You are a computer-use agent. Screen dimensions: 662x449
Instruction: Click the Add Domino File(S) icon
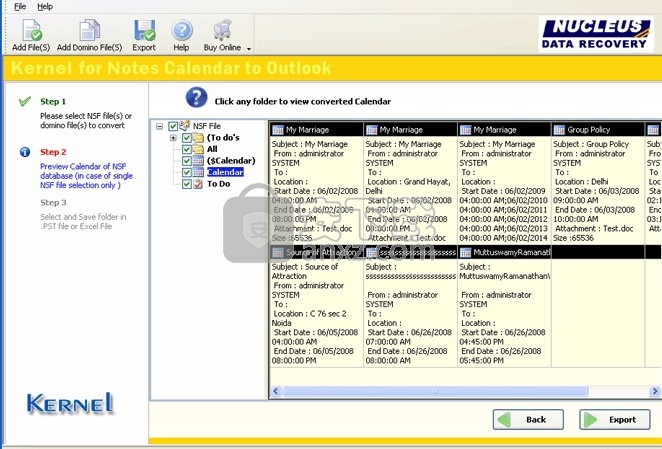pos(90,30)
